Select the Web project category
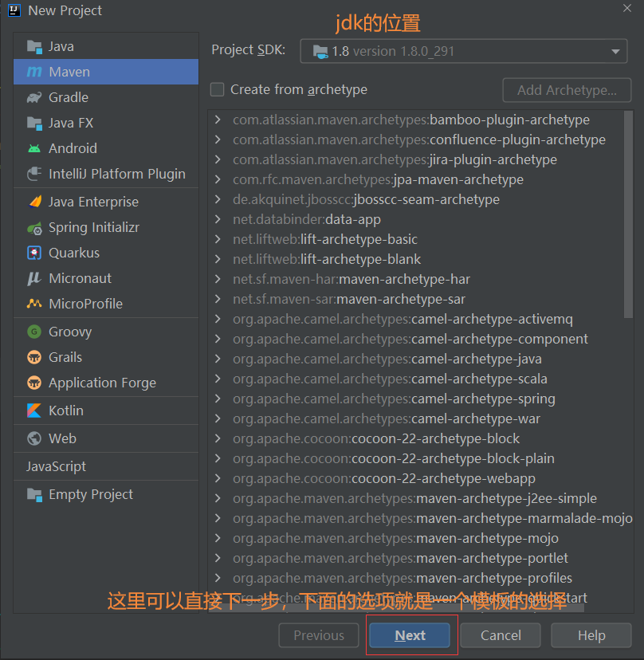 coord(54,438)
